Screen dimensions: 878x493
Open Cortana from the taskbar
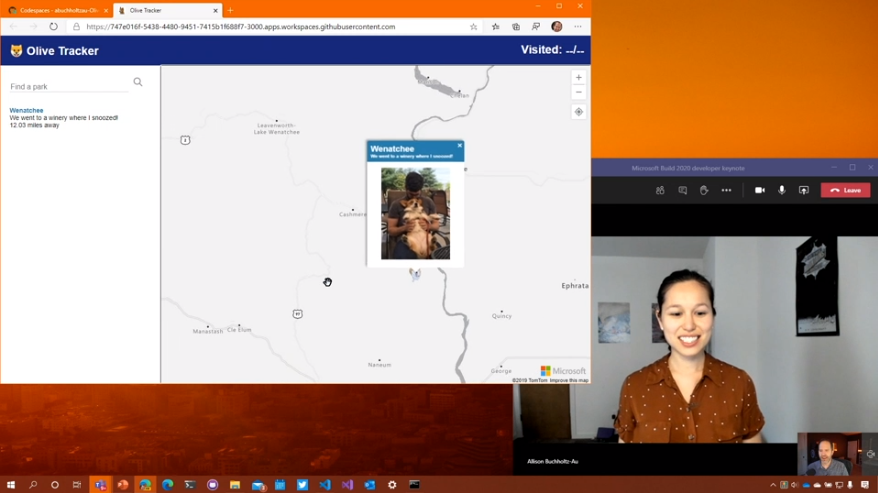pos(55,485)
